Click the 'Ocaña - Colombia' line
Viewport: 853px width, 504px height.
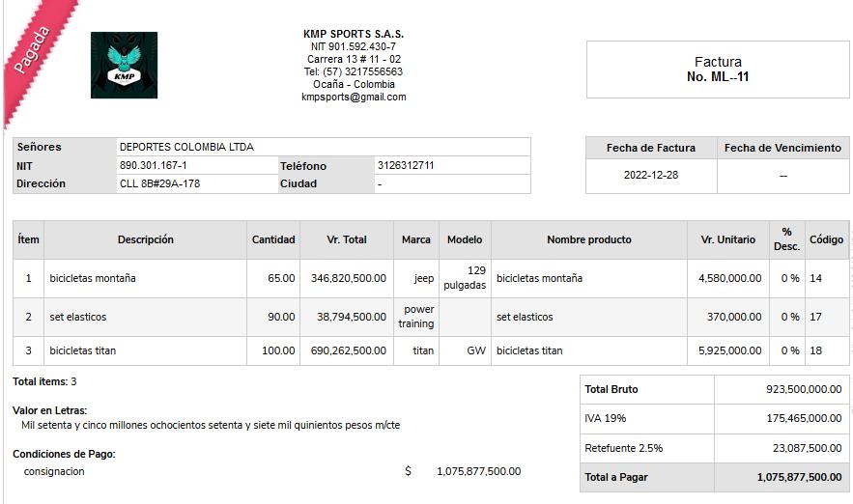(354, 84)
